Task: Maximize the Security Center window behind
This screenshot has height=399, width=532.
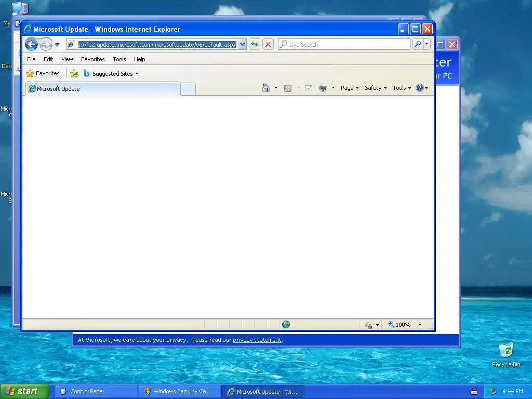Action: [441, 45]
